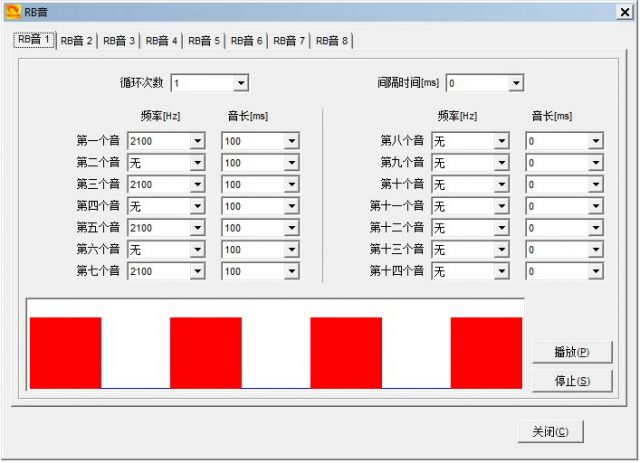
Task: Open the 第七个音 frequency dropdown
Action: point(198,271)
